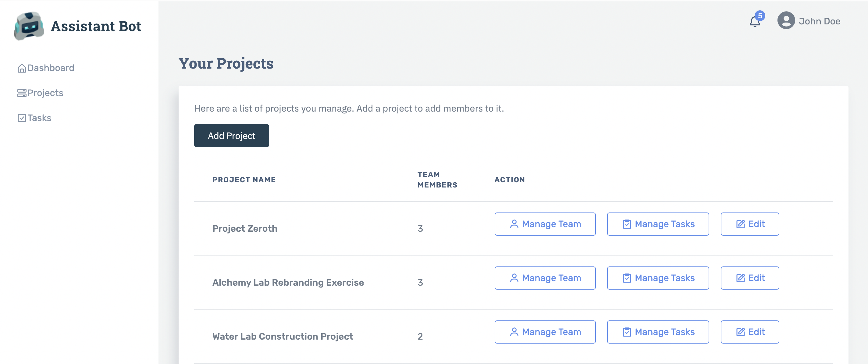Open Tasks in the sidebar
This screenshot has height=364, width=868.
[34, 118]
